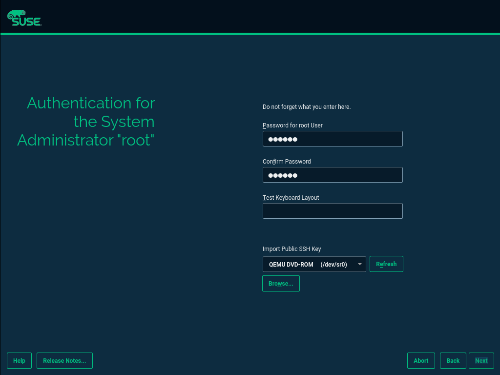Click the Refresh button for SSH key devices

point(386,264)
